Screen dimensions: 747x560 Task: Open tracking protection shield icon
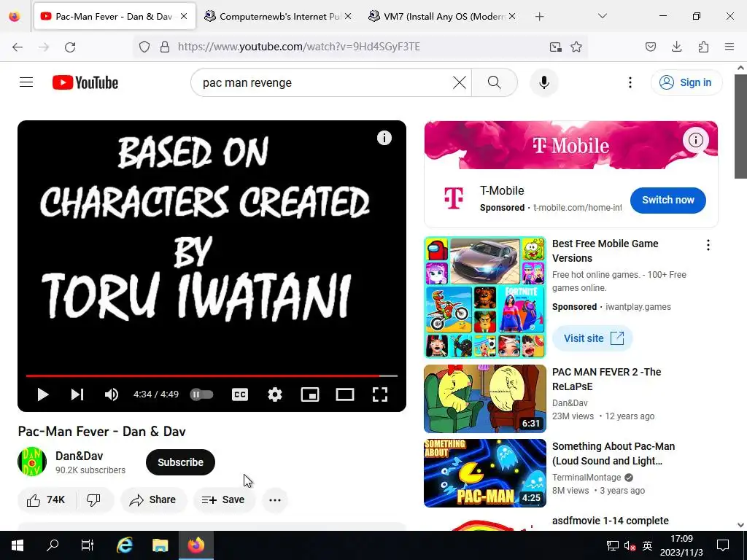pos(144,47)
